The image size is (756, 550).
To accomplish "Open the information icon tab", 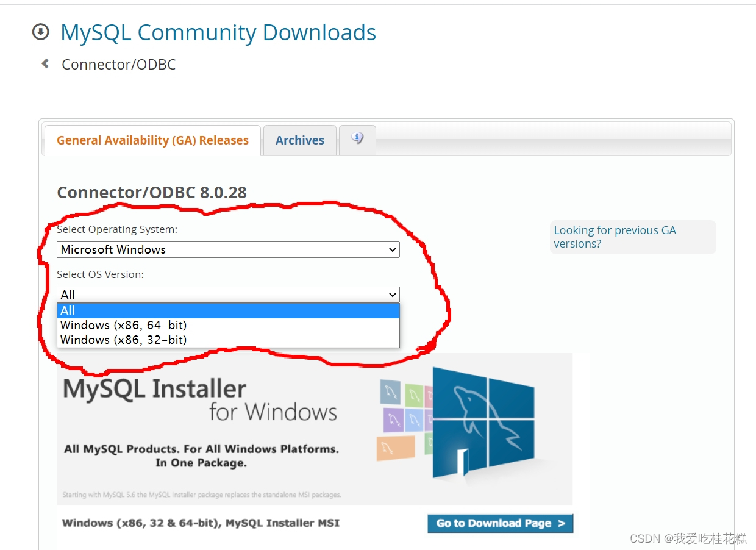I will click(357, 140).
